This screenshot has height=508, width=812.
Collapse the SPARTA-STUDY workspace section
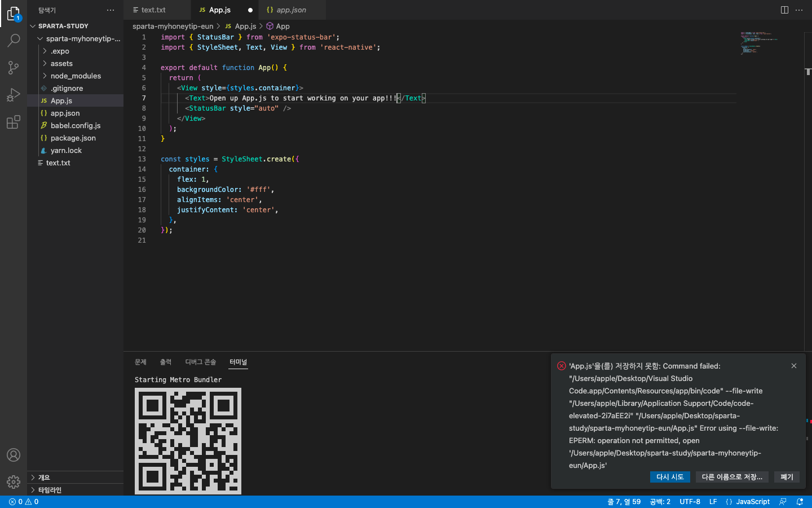pyautogui.click(x=76, y=26)
